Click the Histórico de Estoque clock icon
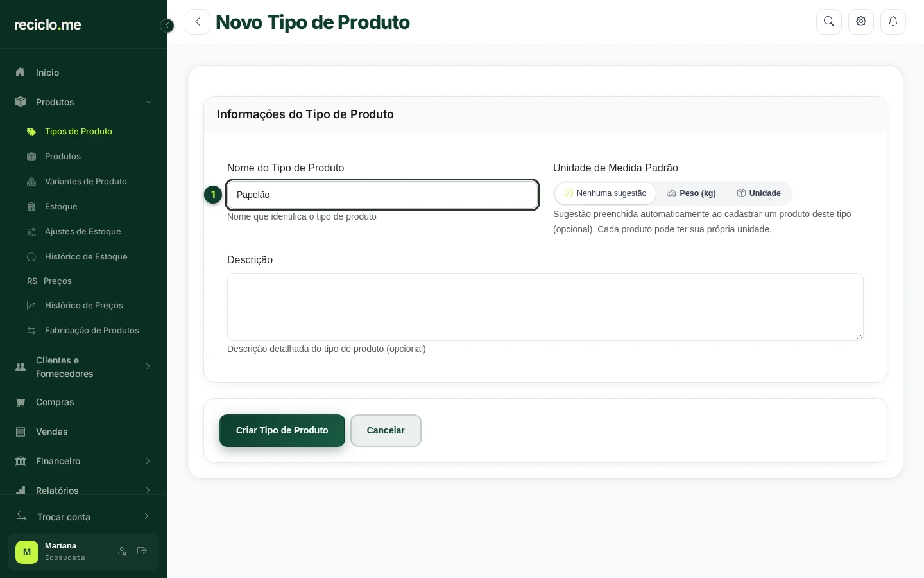Image resolution: width=924 pixels, height=578 pixels. (x=31, y=257)
